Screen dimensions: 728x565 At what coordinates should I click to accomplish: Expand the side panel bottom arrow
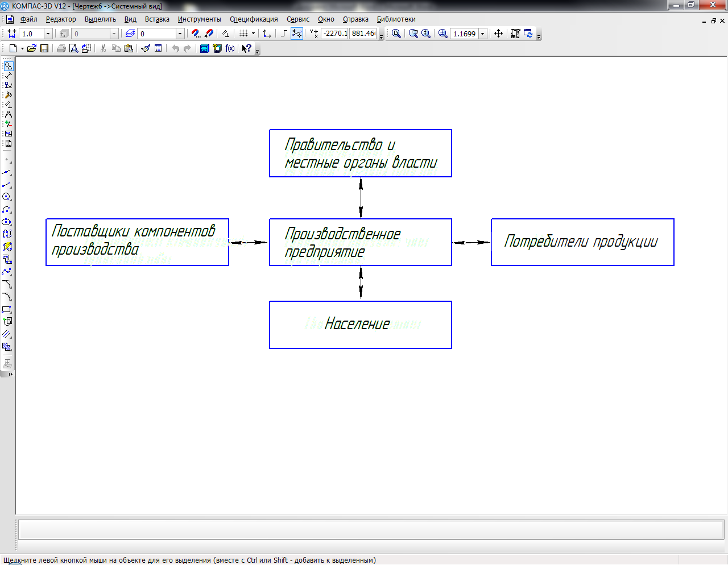pos(10,374)
